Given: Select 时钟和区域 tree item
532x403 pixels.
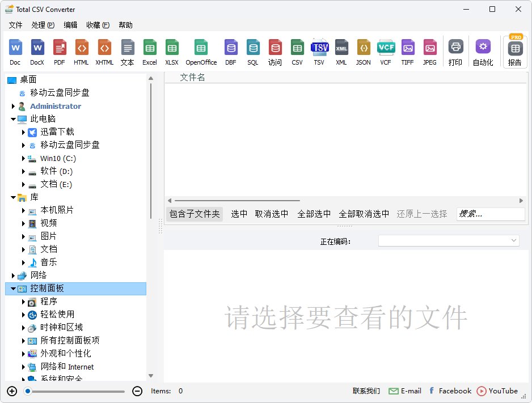Looking at the screenshot, I should point(61,328).
